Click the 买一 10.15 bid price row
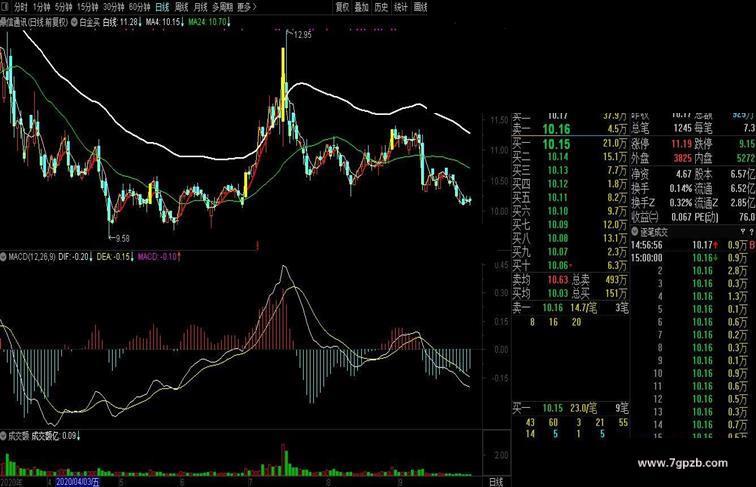Viewport: 756px width, 487px height. coord(570,144)
